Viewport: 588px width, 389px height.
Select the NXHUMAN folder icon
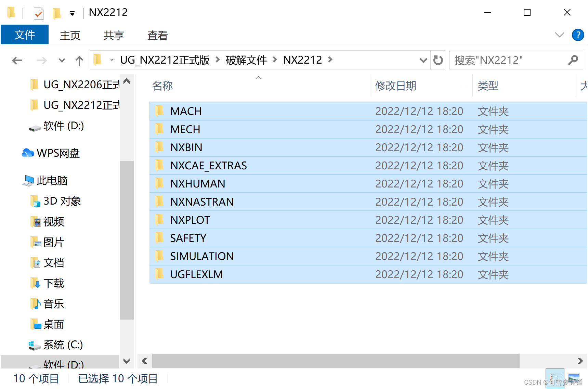click(159, 183)
